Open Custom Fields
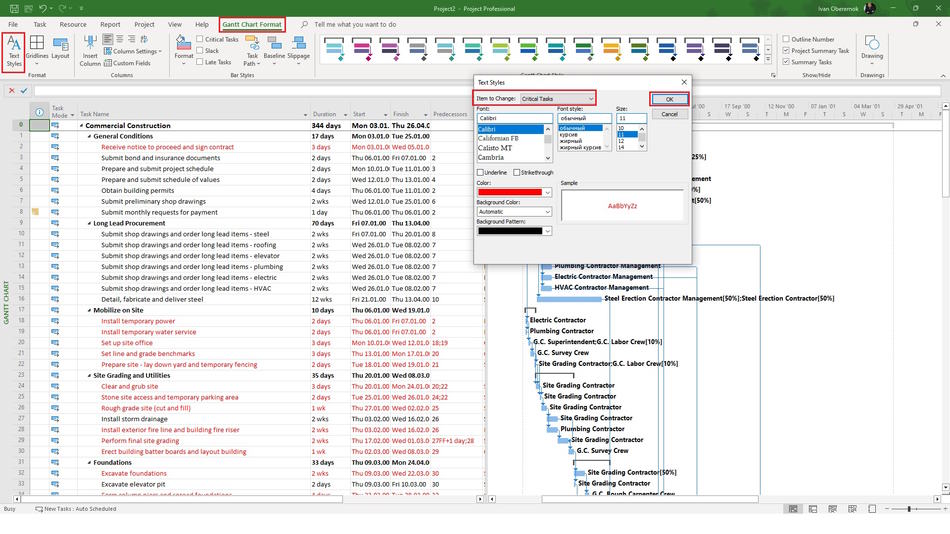950x534 pixels. [x=127, y=63]
